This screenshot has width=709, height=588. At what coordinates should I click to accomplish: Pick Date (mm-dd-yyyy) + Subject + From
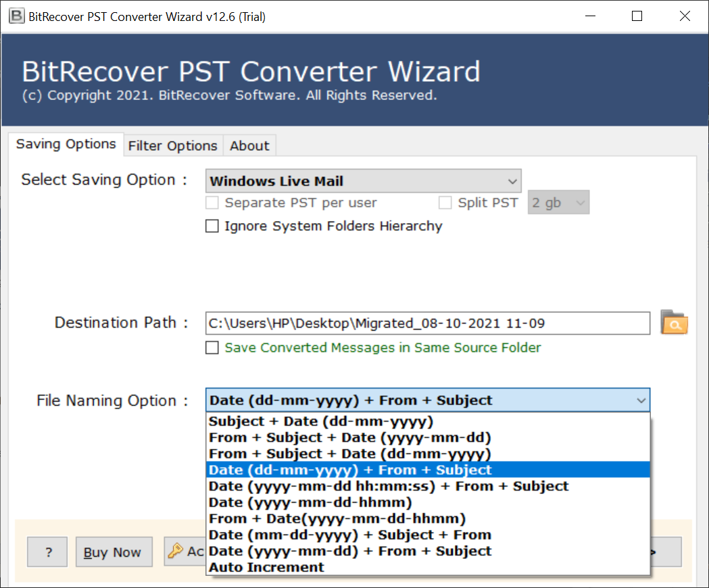pyautogui.click(x=428, y=535)
